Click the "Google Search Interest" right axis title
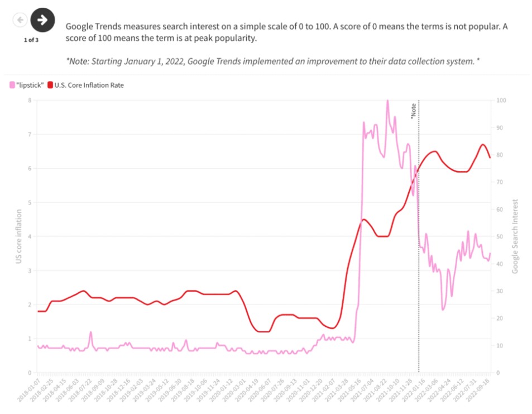The image size is (532, 414). (x=515, y=236)
